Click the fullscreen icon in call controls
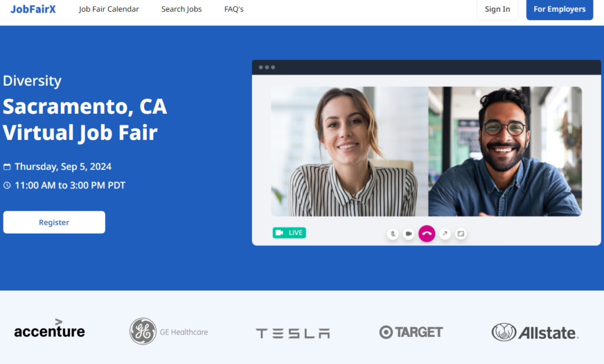This screenshot has height=364, width=604. point(461,234)
